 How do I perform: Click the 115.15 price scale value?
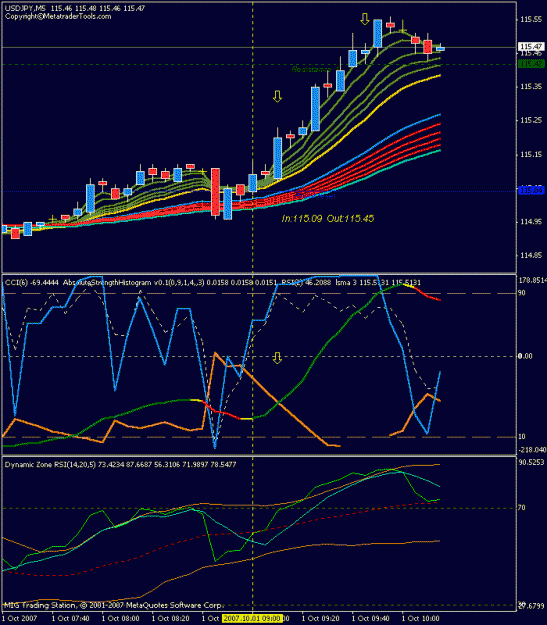click(x=531, y=154)
